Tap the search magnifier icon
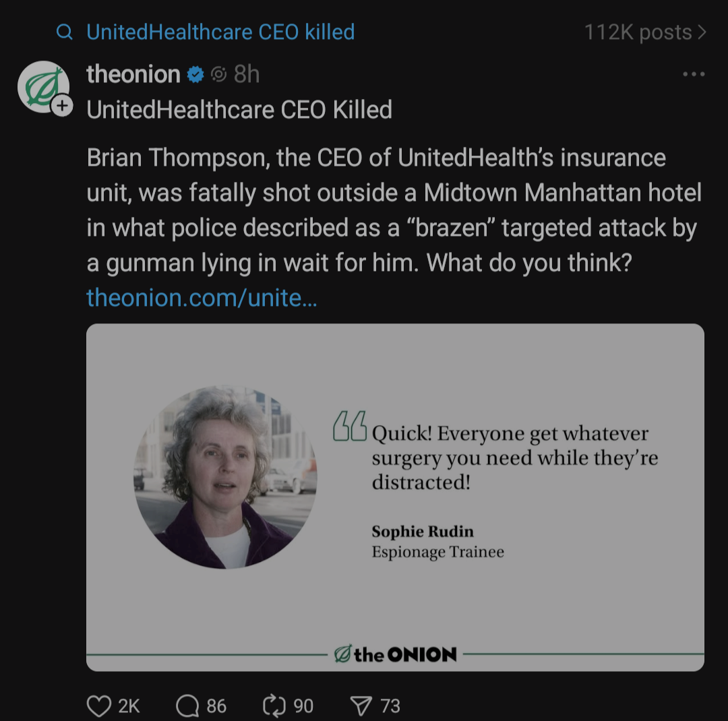Viewport: 728px width, 721px height. (65, 32)
